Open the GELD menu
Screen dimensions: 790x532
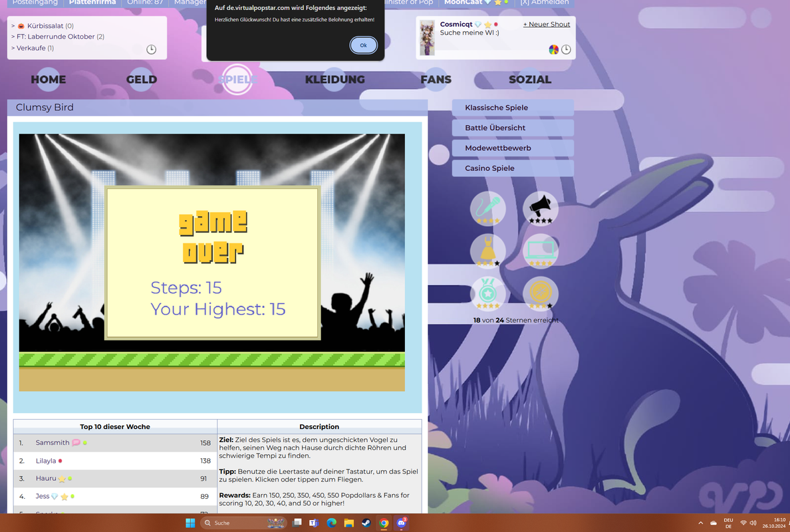[x=142, y=80]
